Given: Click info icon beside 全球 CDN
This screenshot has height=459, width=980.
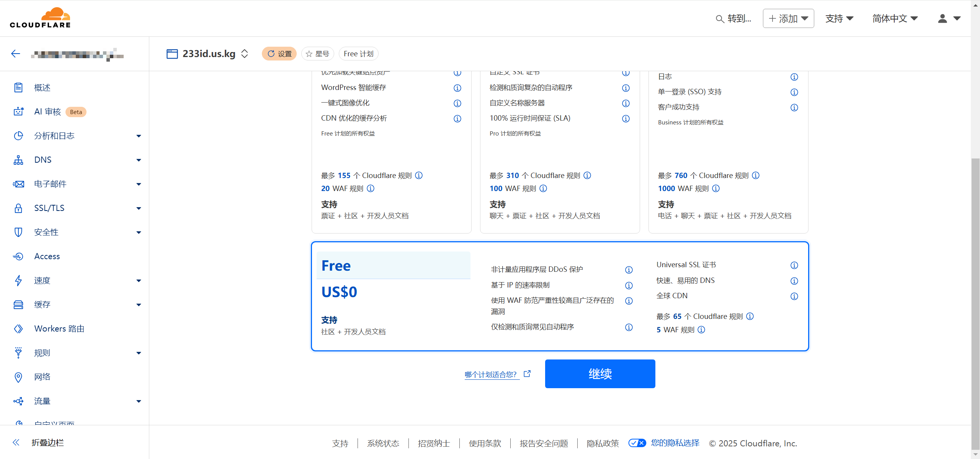Looking at the screenshot, I should point(794,296).
